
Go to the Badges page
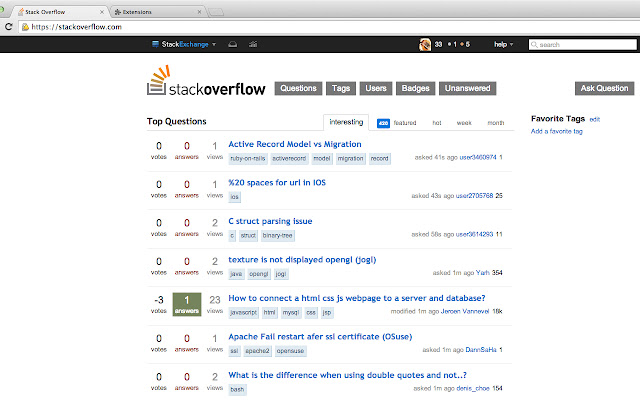415,88
